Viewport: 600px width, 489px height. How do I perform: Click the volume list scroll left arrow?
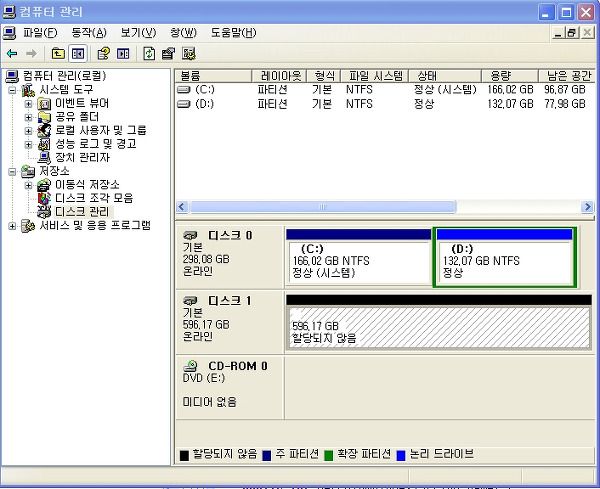[x=182, y=207]
